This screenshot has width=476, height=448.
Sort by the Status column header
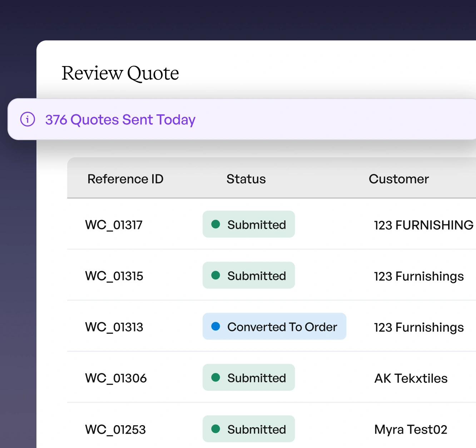pos(246,179)
